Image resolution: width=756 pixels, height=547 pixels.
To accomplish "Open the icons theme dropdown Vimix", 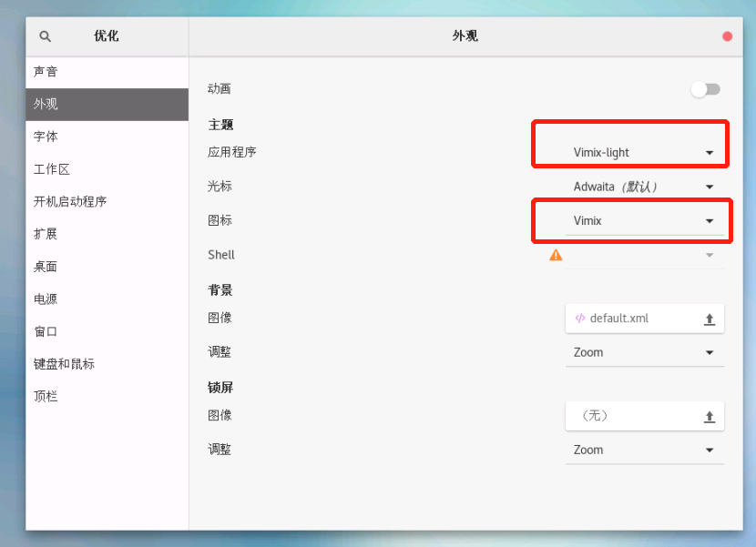I will [645, 221].
